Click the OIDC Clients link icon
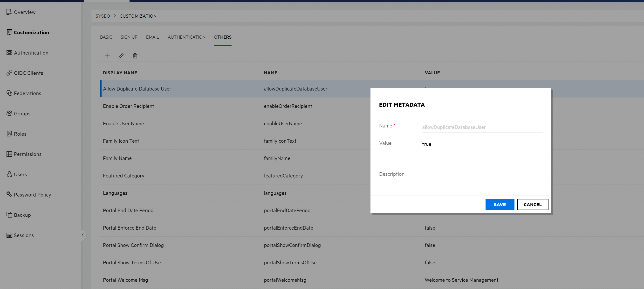This screenshot has height=289, width=644. 9,73
